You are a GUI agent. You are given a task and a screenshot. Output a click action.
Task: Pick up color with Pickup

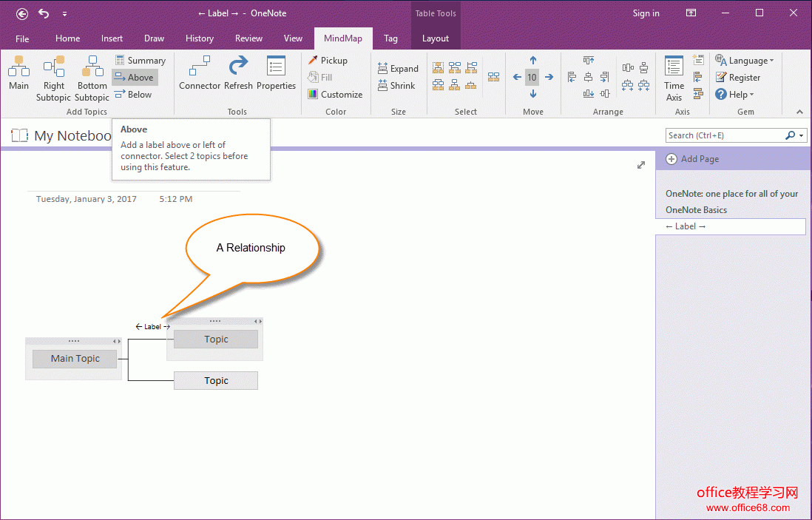[x=328, y=61]
